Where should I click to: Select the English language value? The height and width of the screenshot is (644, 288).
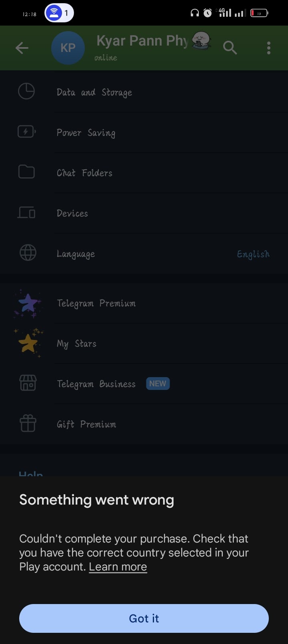coord(253,254)
